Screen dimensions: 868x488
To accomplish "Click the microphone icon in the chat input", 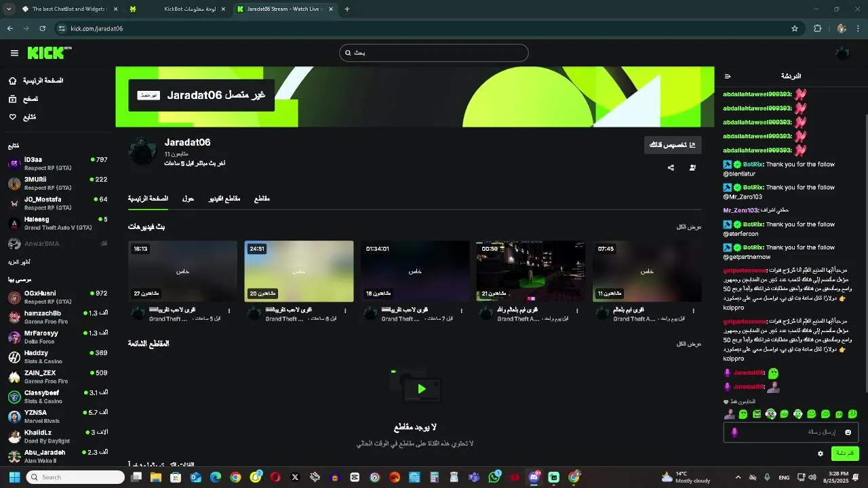I will 734,432.
